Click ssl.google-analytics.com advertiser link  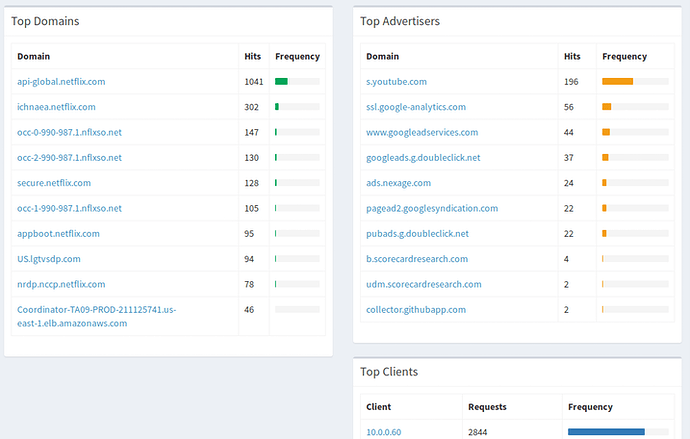pos(416,107)
